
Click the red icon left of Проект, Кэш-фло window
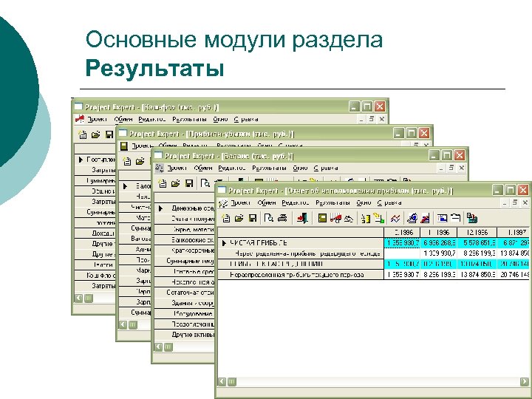(80, 119)
